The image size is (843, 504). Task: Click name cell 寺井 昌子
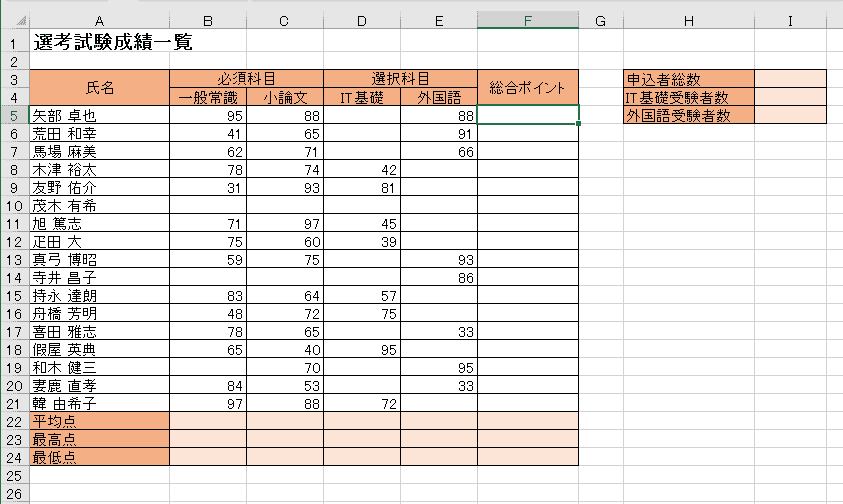[x=99, y=278]
